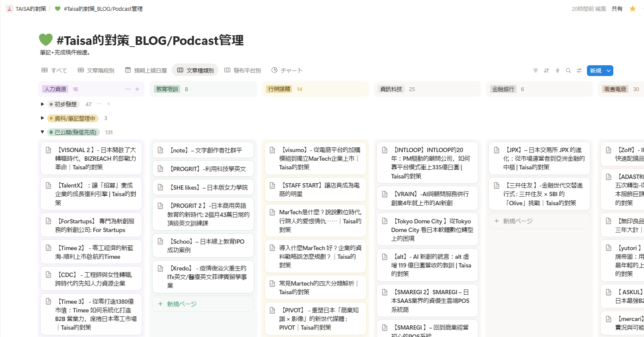The width and height of the screenshot is (644, 337).
Task: Collapse the 已公開(發信完成) group
Action: (42, 132)
